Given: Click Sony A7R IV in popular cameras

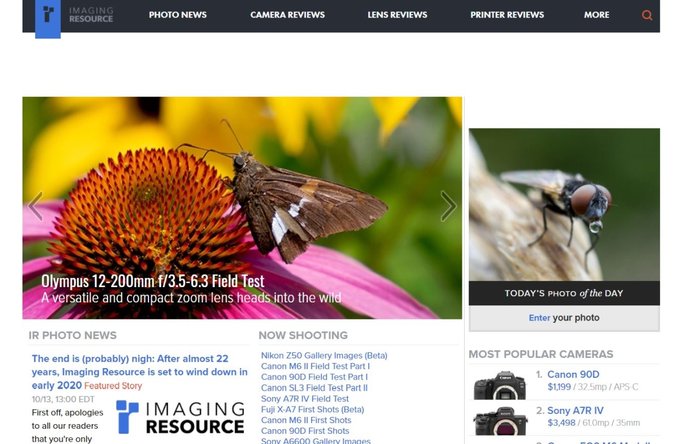Looking at the screenshot, I should point(575,411).
